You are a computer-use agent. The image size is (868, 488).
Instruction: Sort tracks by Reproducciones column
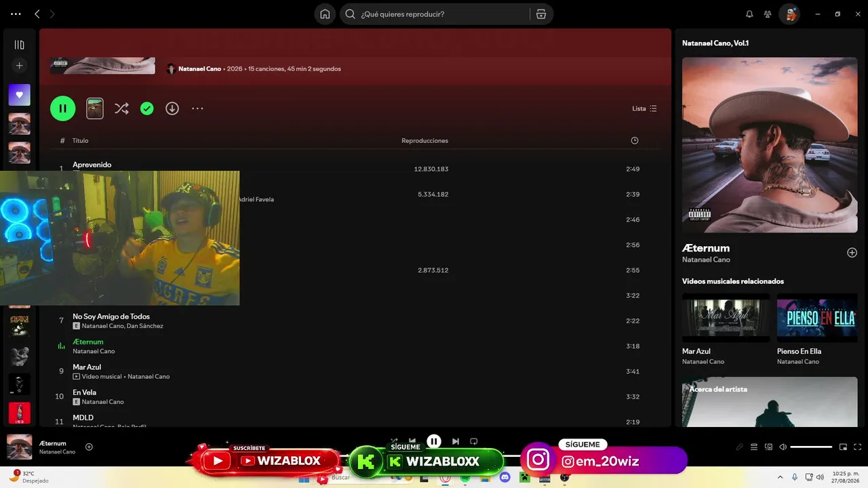click(x=425, y=141)
